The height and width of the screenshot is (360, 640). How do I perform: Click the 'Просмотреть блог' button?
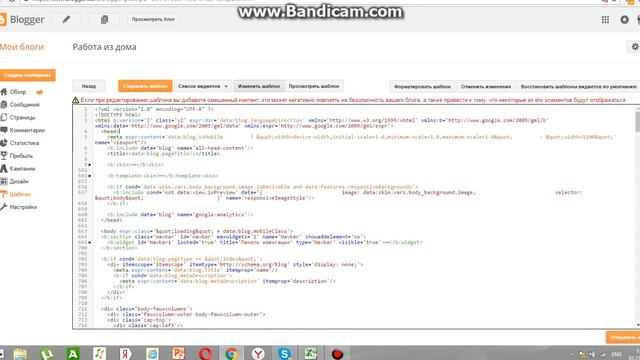153,19
